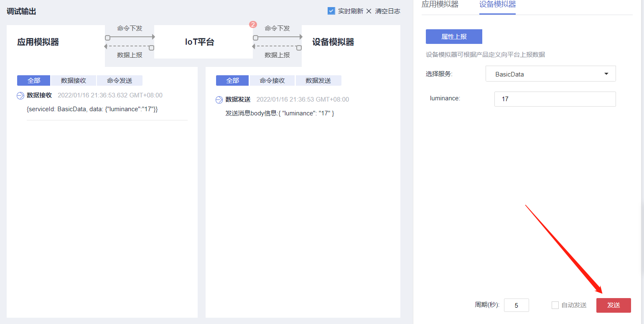
Task: Click the 数据上报 label between IoT平台 and 设备模拟器
Action: 277,55
